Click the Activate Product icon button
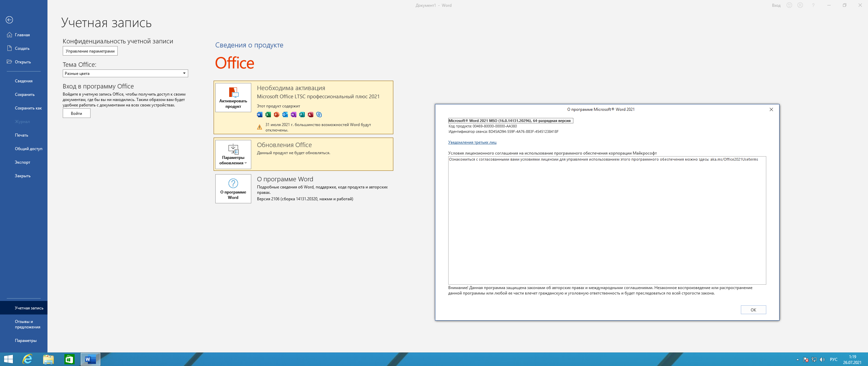 233,98
